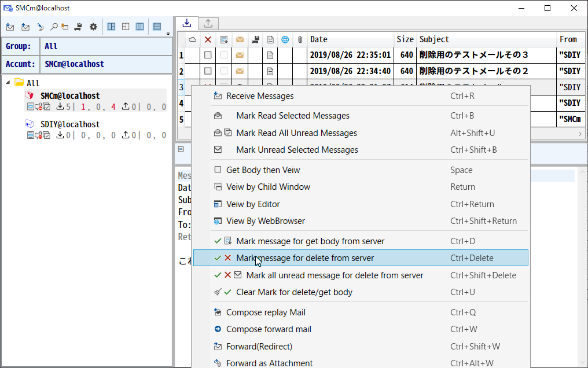Click the receive mail toolbar icon
Screen dimensions: 588x368
coord(10,27)
